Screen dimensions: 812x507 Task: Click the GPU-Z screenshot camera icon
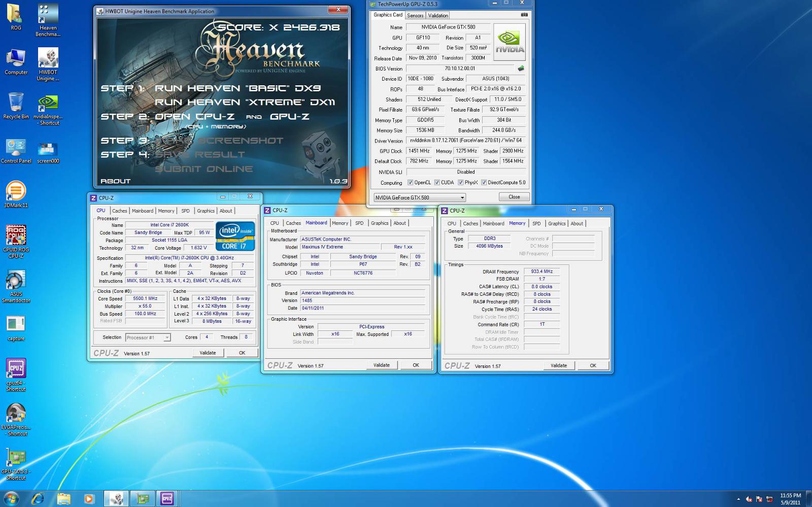524,15
